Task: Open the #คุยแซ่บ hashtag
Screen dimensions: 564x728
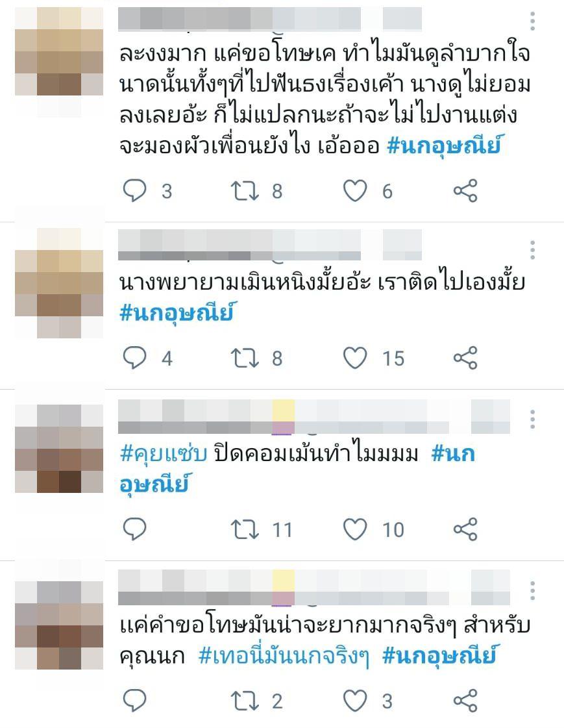Action: coord(164,453)
